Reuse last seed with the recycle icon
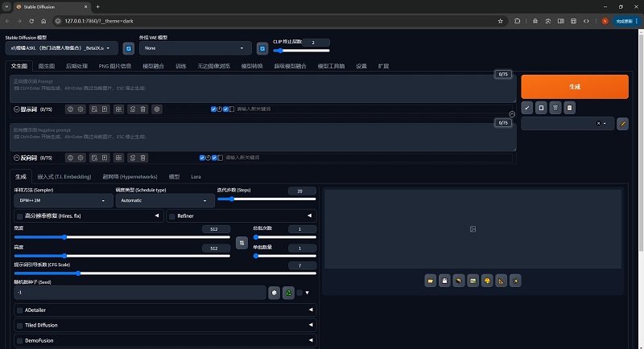644x349 pixels. 287,293
